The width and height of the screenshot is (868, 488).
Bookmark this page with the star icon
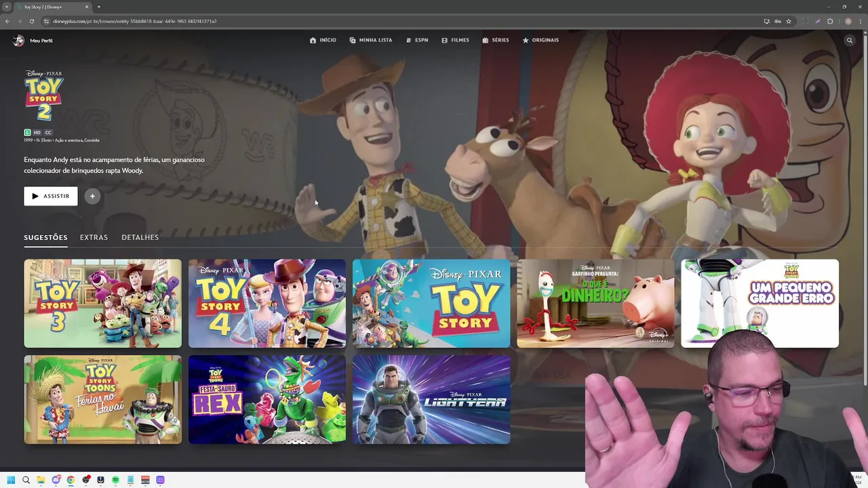pos(789,21)
